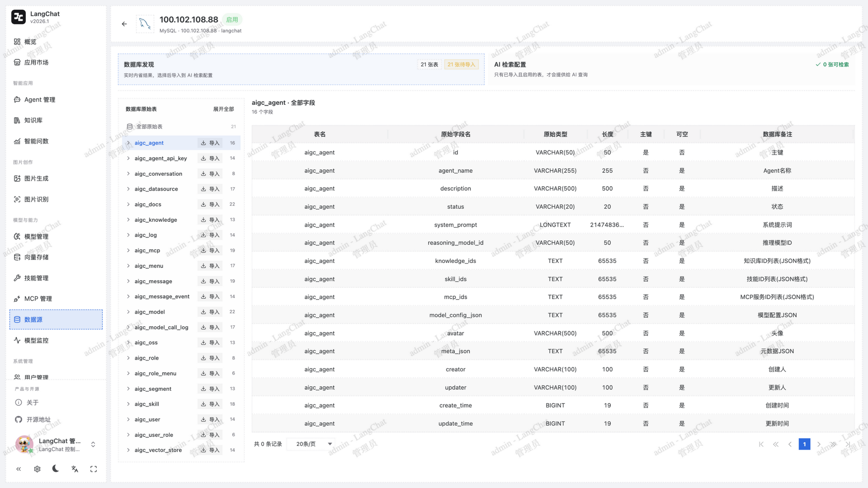Viewport: 868px width, 488px height.
Task: Open the 开源地址 GitHub icon
Action: click(19, 420)
